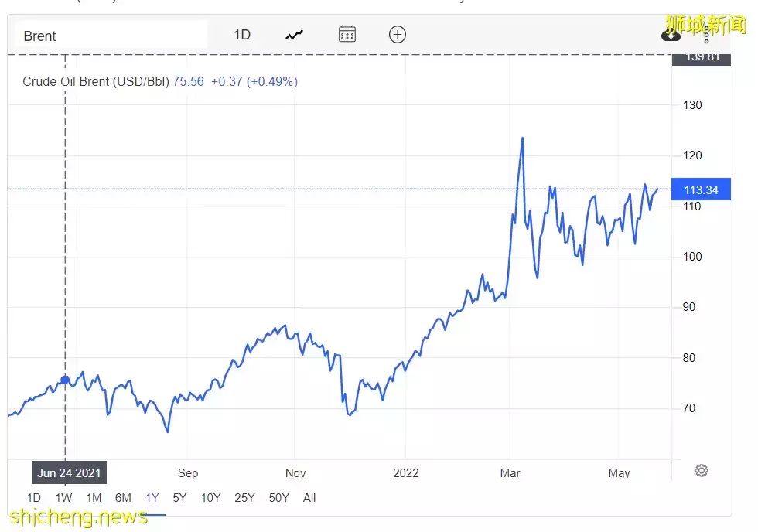Show All historical data range

(309, 498)
